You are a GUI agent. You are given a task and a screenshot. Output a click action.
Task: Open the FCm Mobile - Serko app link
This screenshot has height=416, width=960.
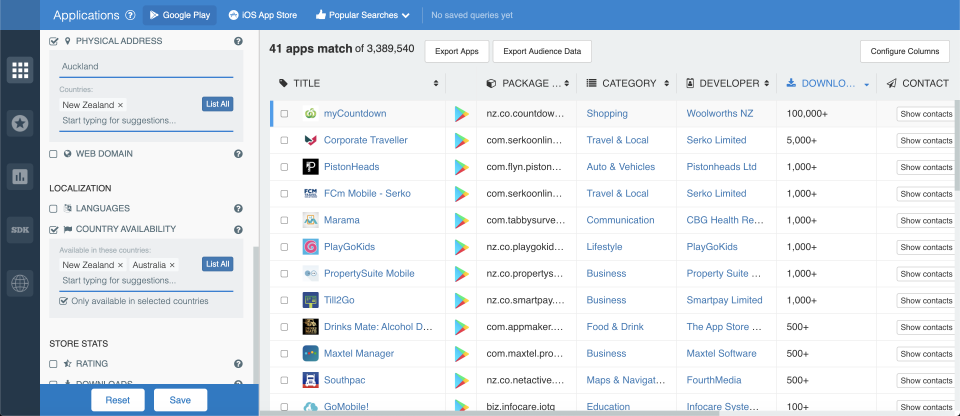pyautogui.click(x=367, y=194)
